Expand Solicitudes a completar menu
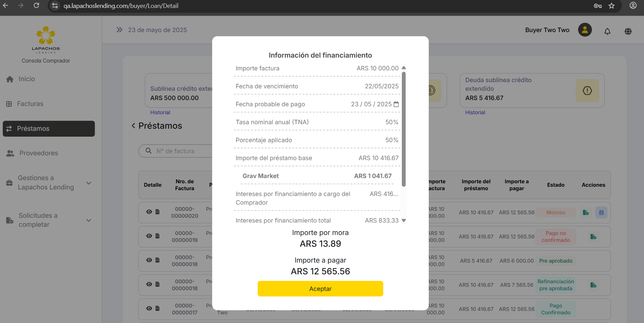 89,220
